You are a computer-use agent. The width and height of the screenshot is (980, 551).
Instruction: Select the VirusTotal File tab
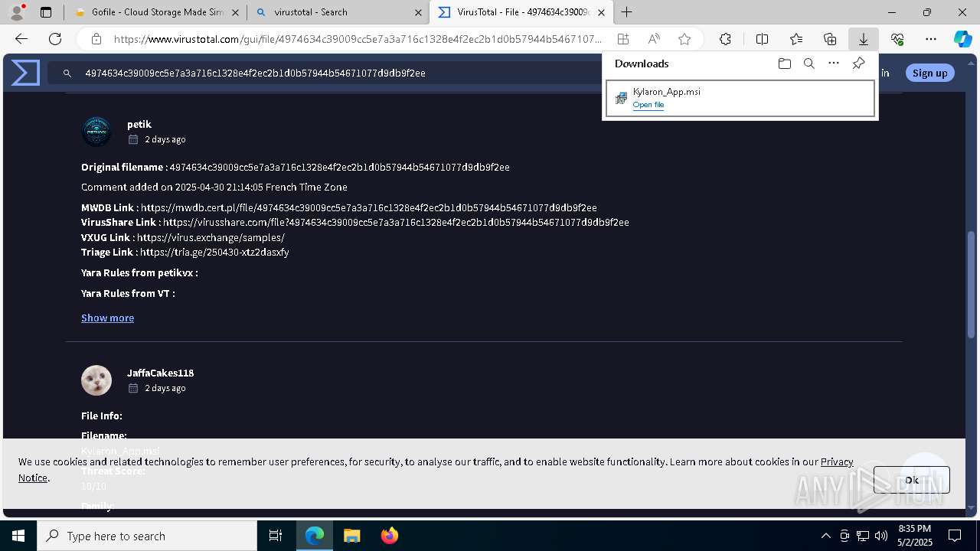coord(521,12)
